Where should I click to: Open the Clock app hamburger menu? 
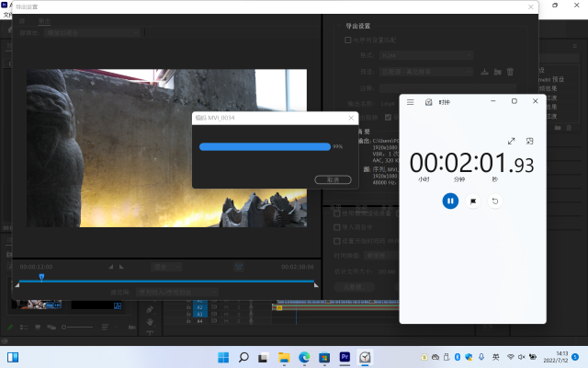(411, 102)
